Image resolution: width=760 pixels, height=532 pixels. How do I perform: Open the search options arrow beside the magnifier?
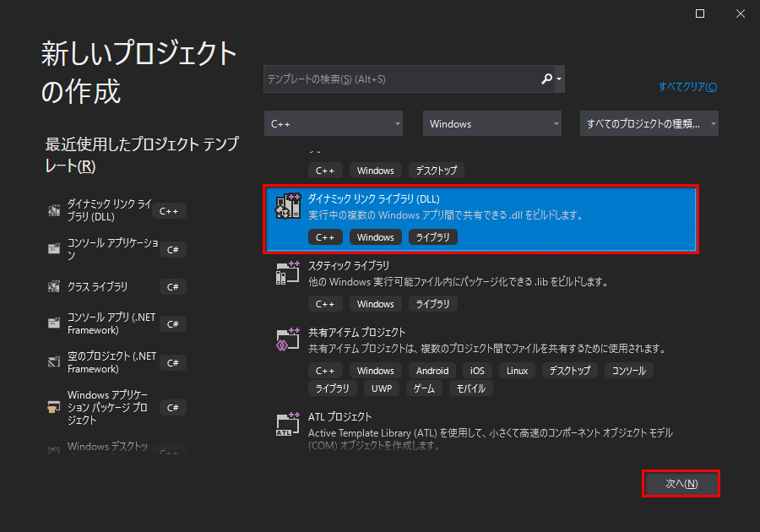click(557, 79)
